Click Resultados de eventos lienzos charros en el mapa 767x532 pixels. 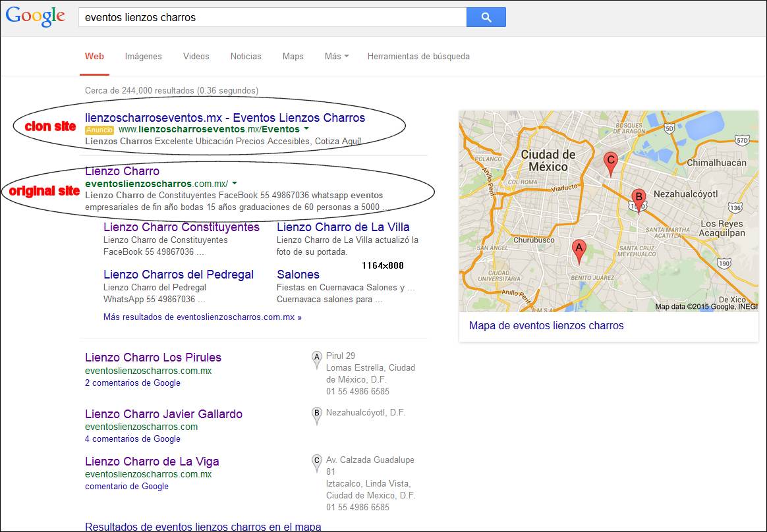point(203,527)
